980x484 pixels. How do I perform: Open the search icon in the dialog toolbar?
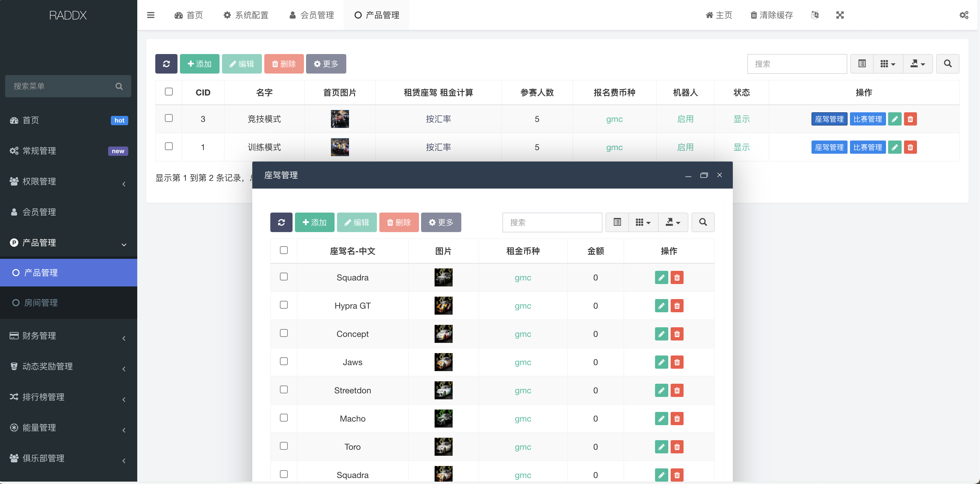[x=703, y=222]
